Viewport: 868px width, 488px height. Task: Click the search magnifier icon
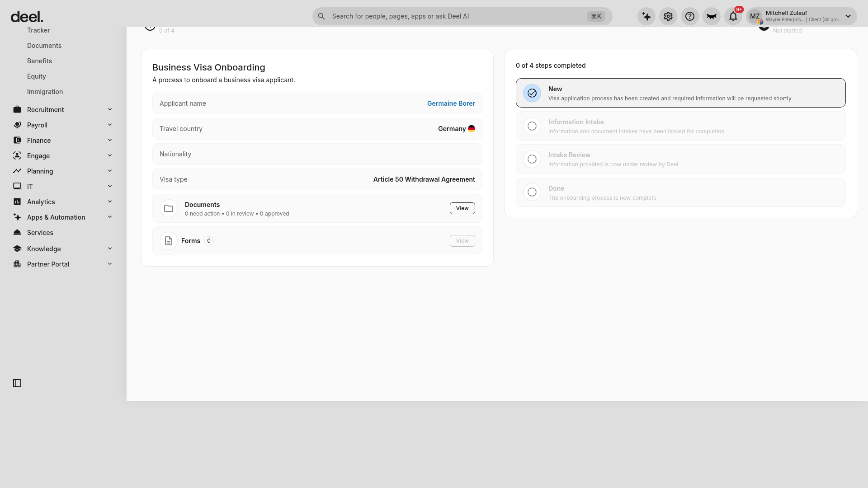pyautogui.click(x=321, y=16)
